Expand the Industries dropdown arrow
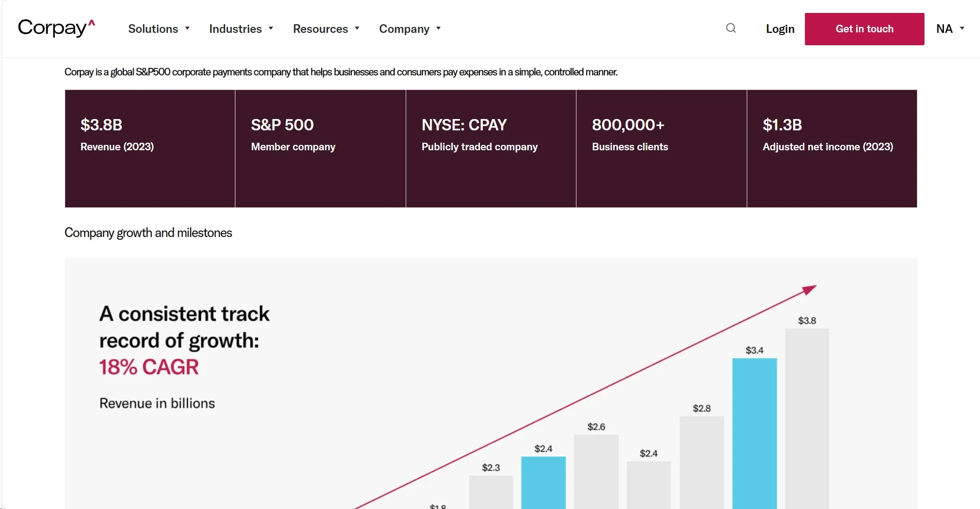The image size is (980, 509). point(271,29)
